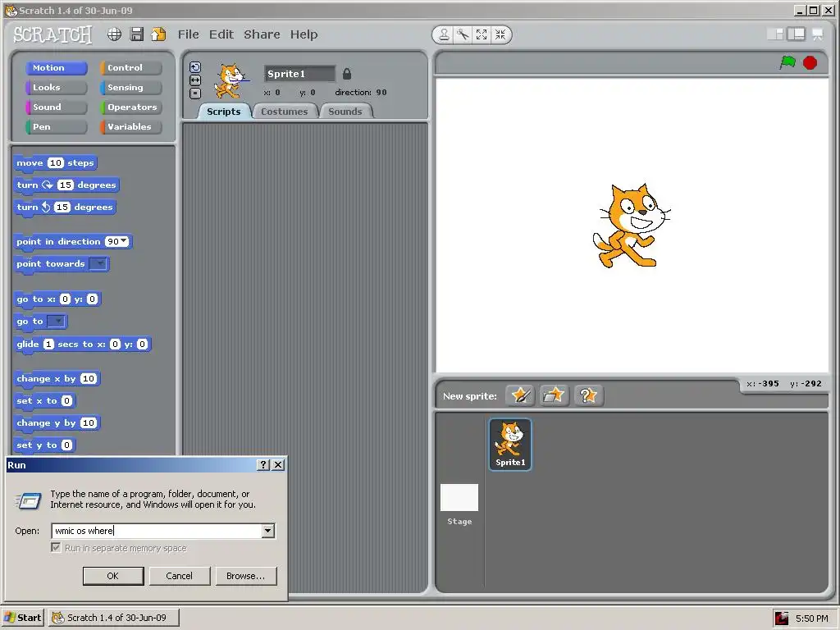
Task: Click the share this project icon
Action: pyautogui.click(x=158, y=34)
